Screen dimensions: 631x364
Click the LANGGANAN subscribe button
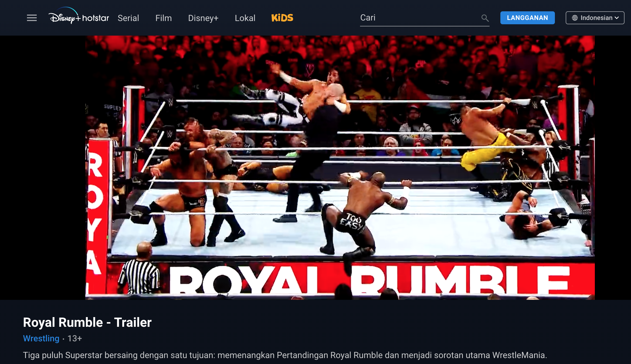coord(527,18)
